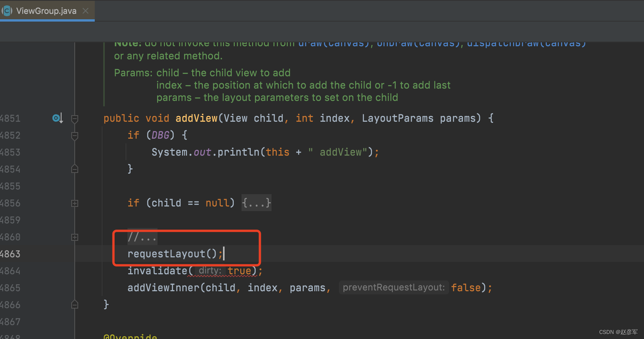The image size is (644, 339).
Task: Click the 'index – the position' doc line
Action: point(303,85)
